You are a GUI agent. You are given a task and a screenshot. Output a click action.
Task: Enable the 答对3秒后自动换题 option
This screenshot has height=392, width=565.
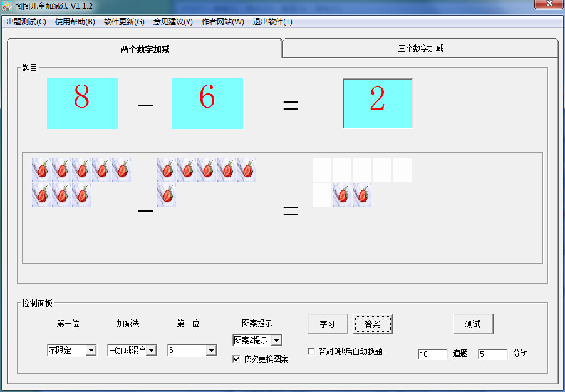click(x=311, y=351)
